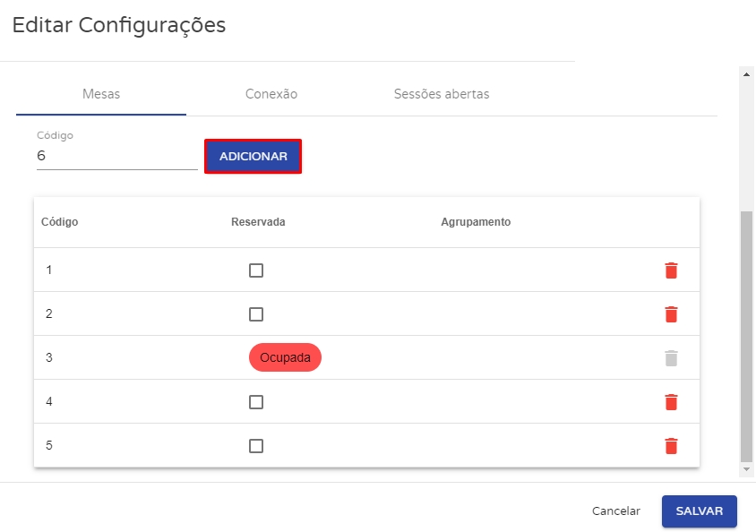Click the Agrupamento column header
The image size is (756, 532).
coord(476,222)
